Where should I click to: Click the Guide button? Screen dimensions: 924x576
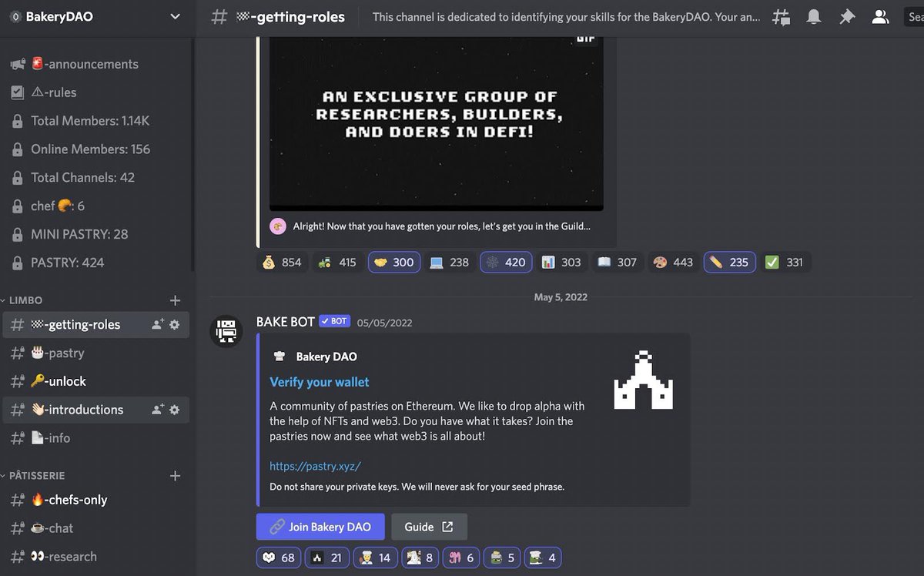(x=429, y=527)
